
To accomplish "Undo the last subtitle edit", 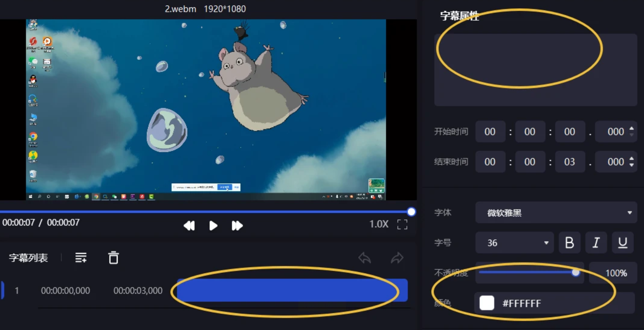I will [365, 258].
